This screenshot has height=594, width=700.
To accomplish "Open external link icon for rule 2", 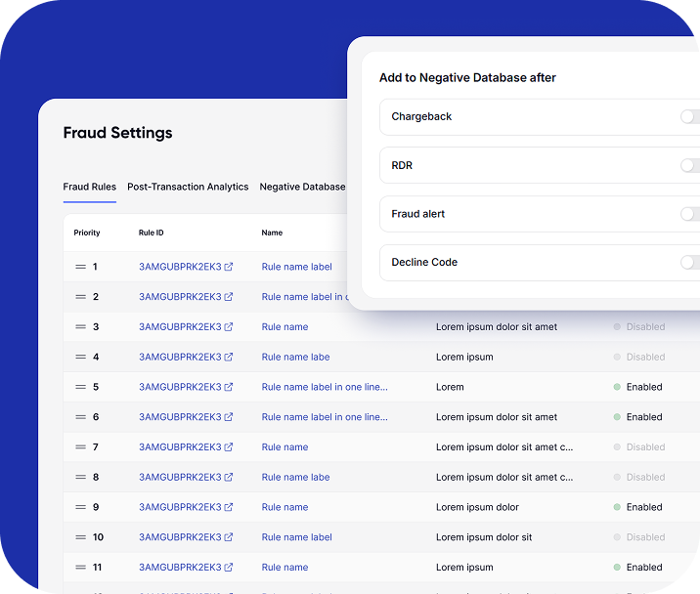I will [x=229, y=297].
